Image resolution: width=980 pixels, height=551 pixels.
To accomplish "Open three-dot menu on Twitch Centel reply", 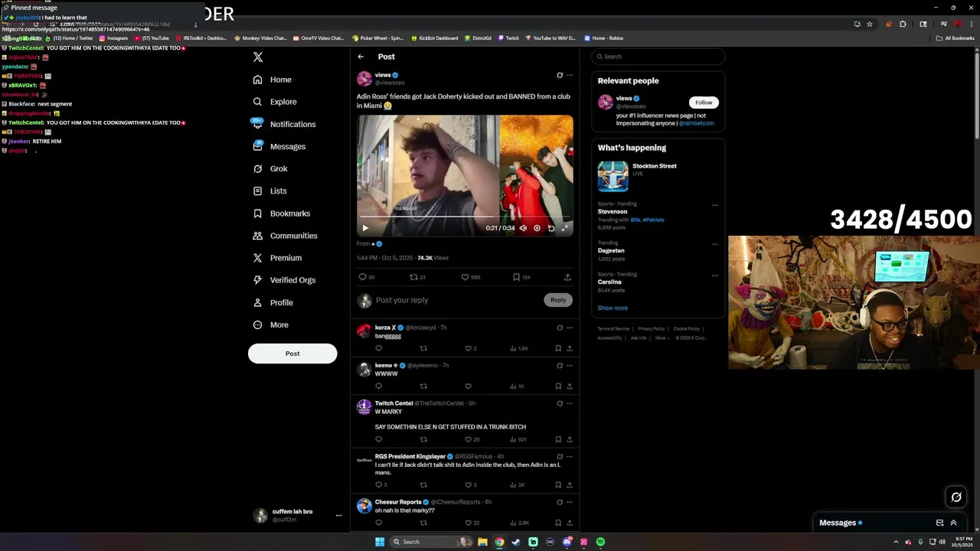I will [570, 403].
